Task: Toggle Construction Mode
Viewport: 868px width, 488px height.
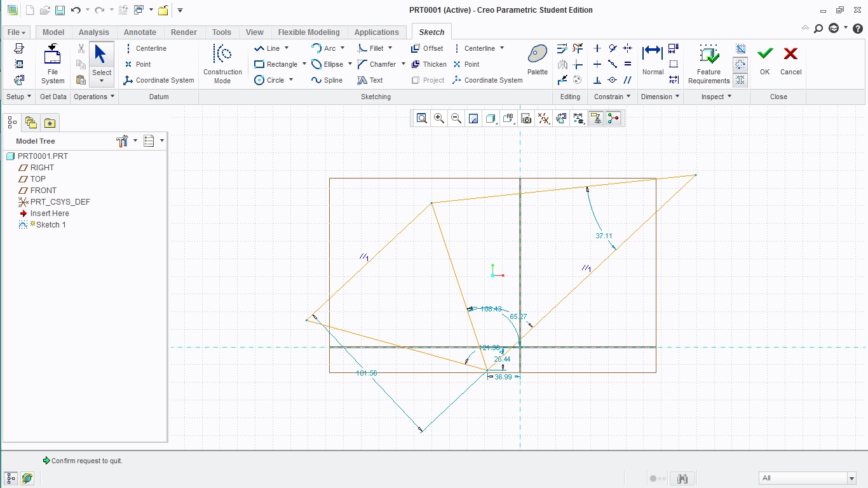Action: tap(222, 64)
